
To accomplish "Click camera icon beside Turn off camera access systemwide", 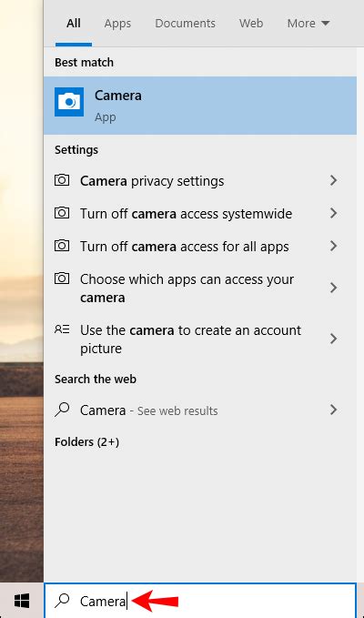I will coord(62,213).
